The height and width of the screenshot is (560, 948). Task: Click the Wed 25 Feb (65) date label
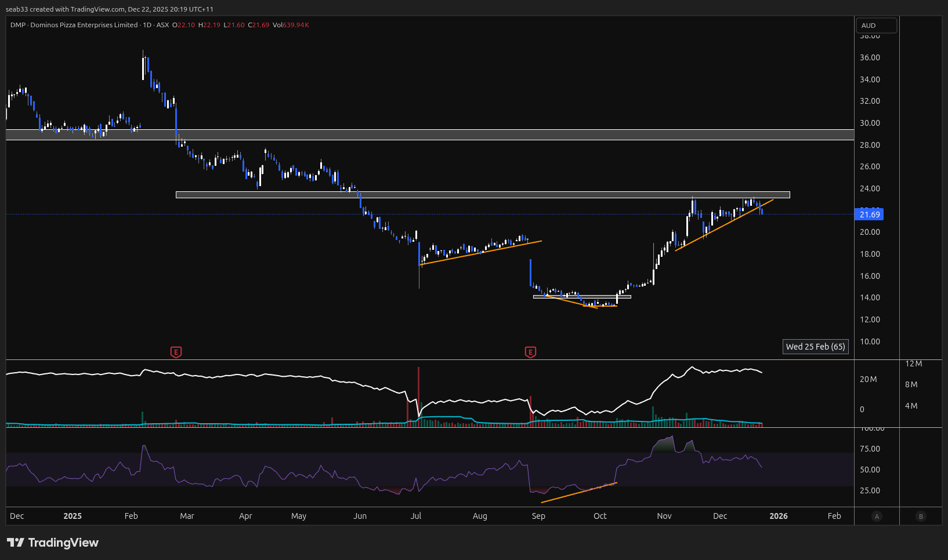point(815,347)
